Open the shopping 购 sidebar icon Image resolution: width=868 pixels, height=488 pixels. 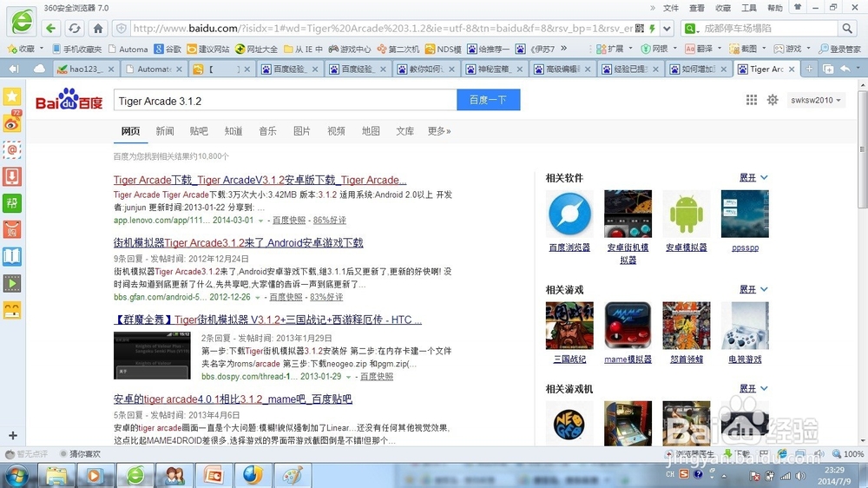pyautogui.click(x=12, y=229)
